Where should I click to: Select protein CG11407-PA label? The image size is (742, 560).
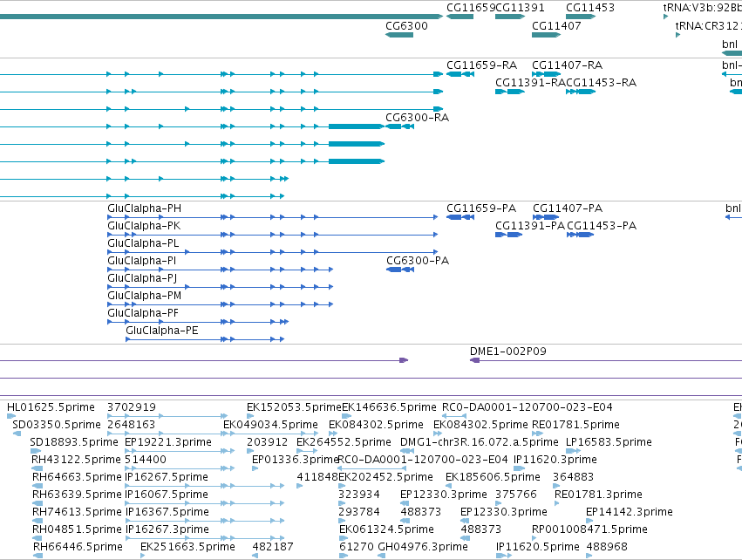[568, 208]
